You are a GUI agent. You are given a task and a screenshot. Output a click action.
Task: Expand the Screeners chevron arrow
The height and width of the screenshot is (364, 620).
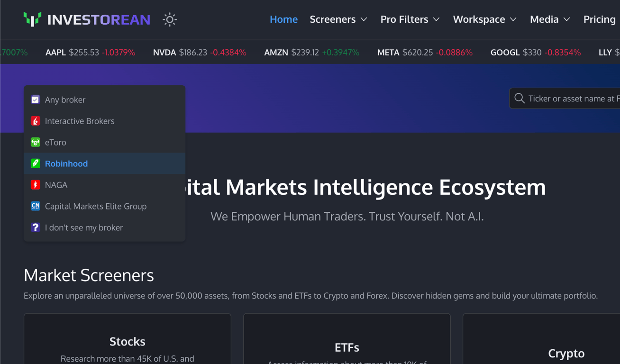(364, 20)
